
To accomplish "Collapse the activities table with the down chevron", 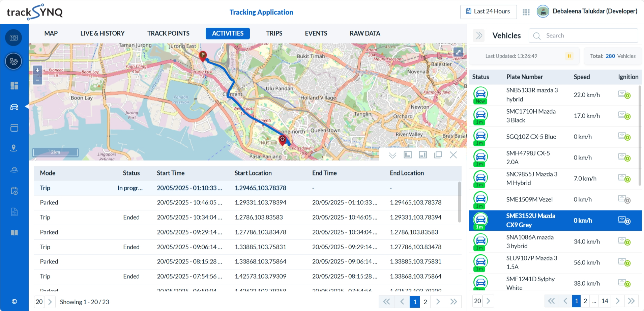I will (x=392, y=155).
